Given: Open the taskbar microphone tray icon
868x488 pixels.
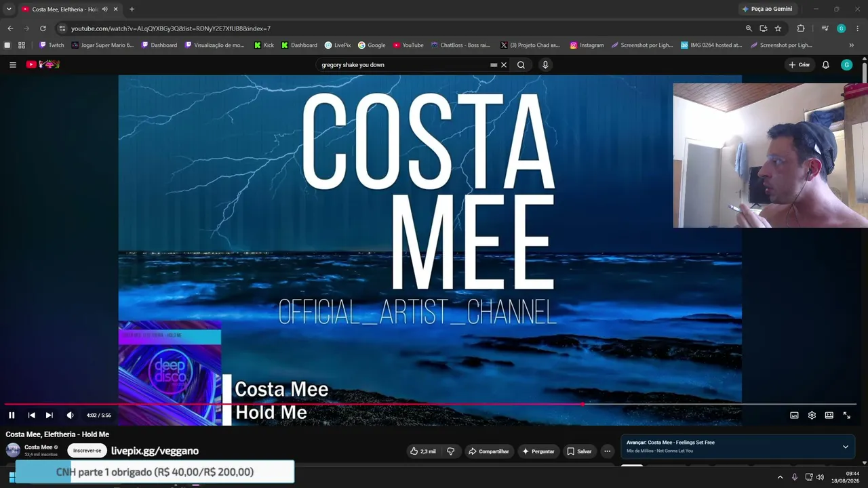Looking at the screenshot, I should coord(795,477).
